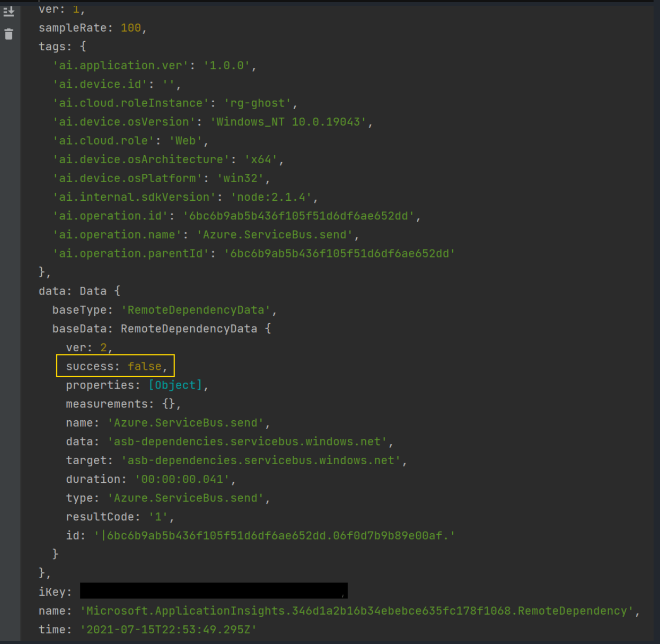Click the '2021-07-15T22:53:49.295Z' time value
Viewport: 660px width, 644px height.
[x=168, y=630]
